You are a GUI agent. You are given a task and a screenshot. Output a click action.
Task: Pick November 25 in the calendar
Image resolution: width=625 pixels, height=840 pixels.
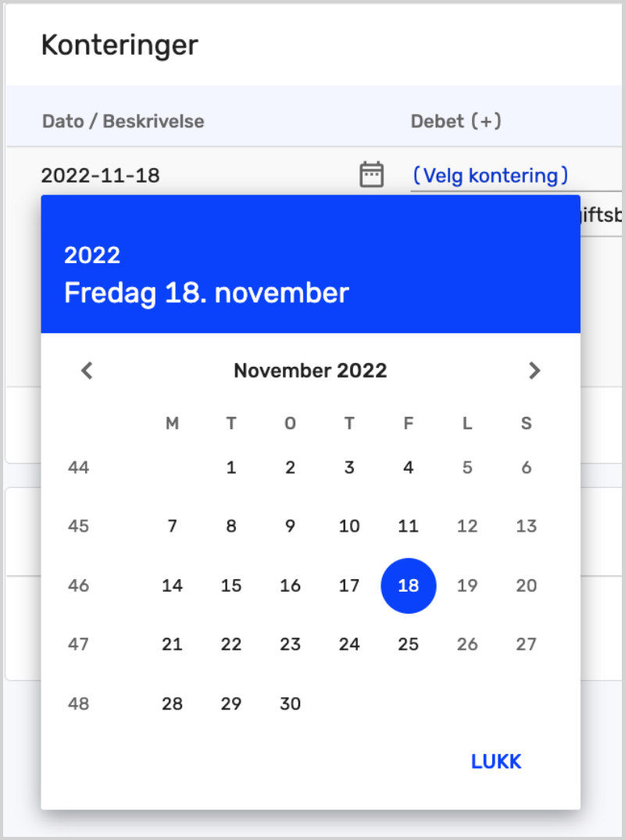point(408,644)
